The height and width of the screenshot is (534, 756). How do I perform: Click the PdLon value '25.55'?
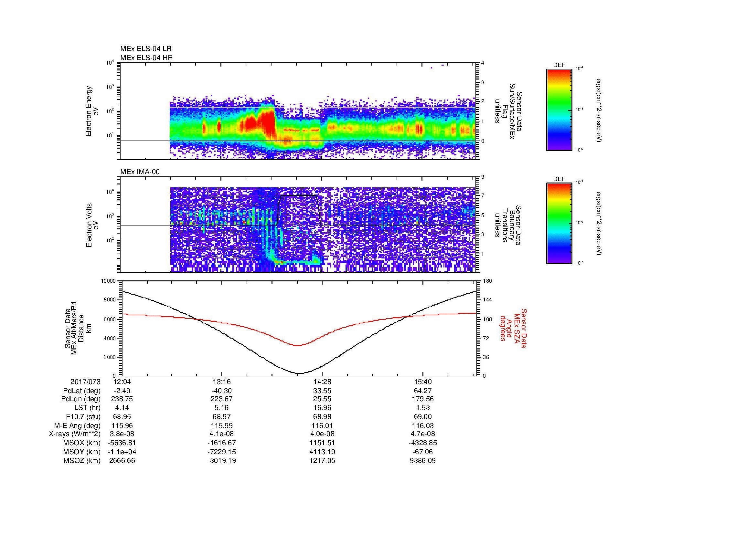[322, 399]
